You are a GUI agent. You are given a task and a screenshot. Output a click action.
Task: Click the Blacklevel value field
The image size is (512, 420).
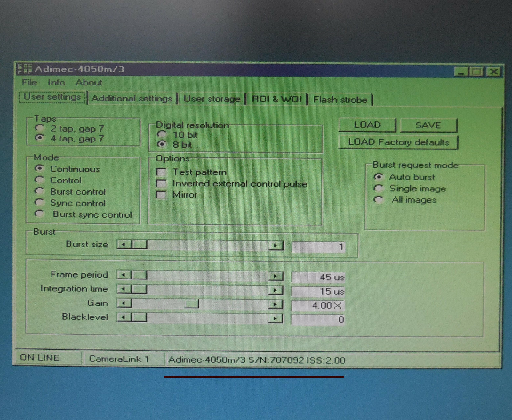pos(318,319)
